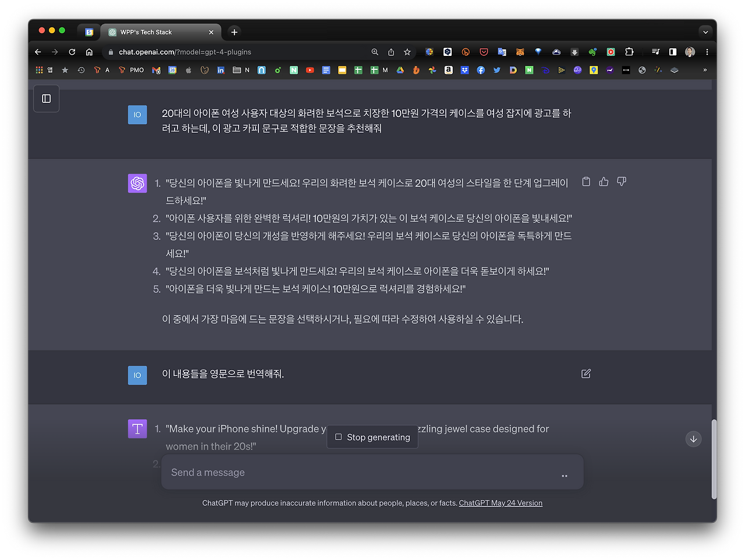
Task: Open the YouTube bookmark
Action: [310, 70]
